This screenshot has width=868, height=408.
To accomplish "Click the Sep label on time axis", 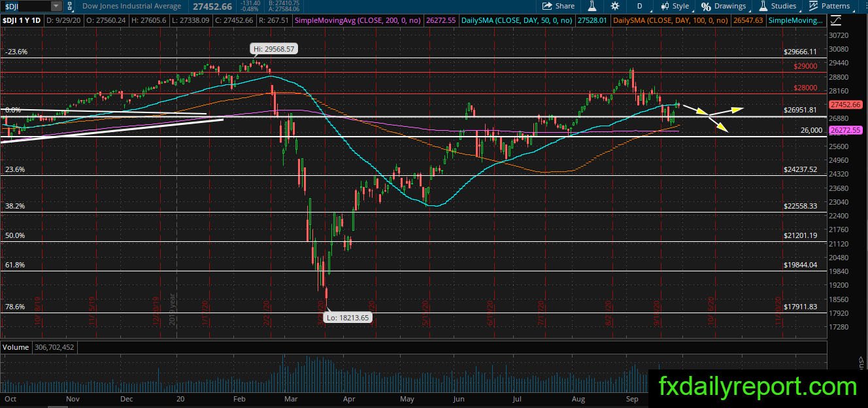I will point(632,398).
